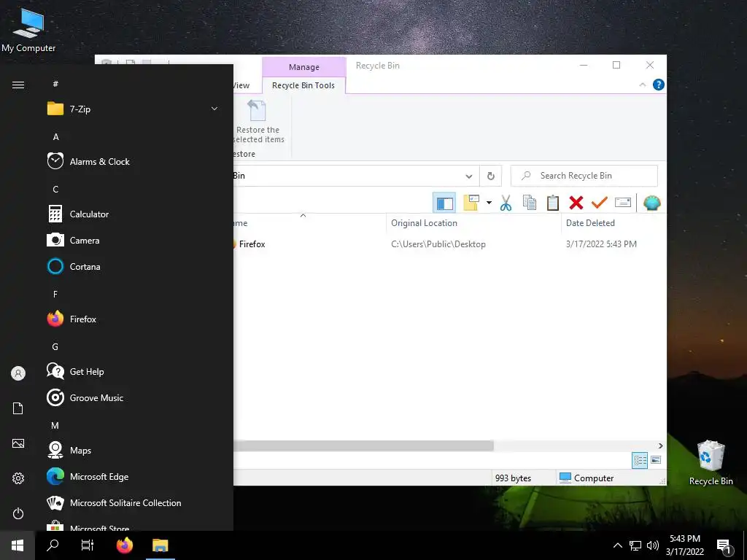Select the Recycle Bin Tools tab
747x560 pixels.
pyautogui.click(x=303, y=85)
